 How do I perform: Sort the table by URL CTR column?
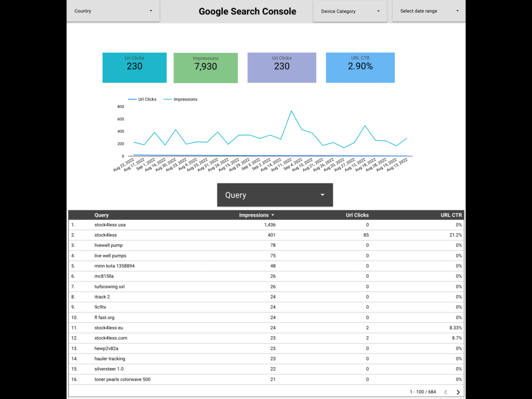451,215
